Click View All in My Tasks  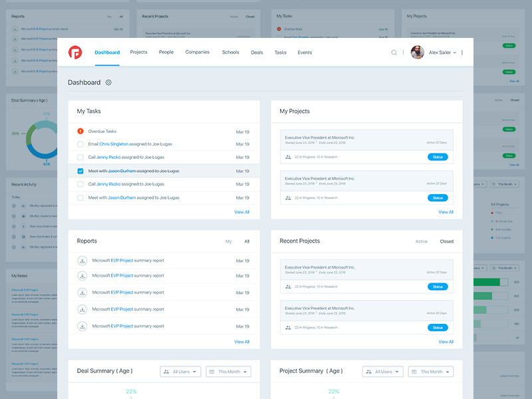click(x=241, y=212)
